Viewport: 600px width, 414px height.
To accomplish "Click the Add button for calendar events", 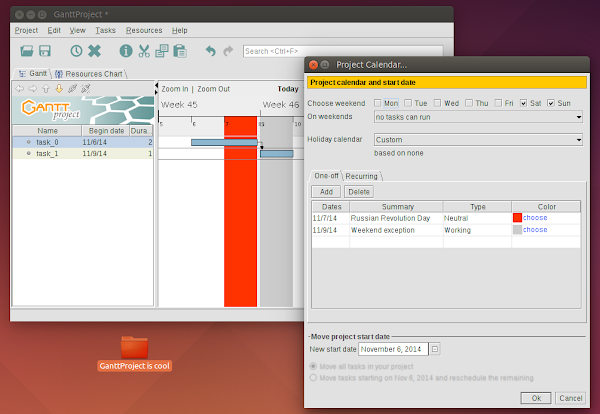I will pos(326,192).
